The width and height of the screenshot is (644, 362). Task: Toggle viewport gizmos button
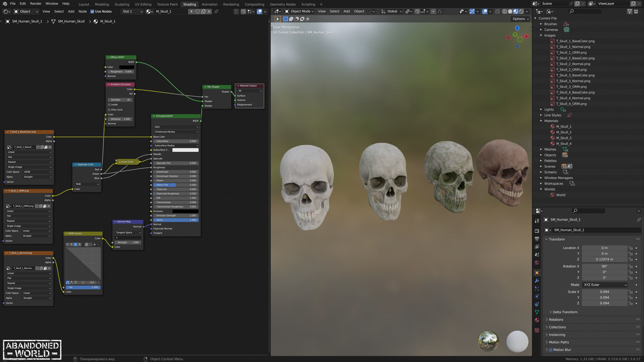click(x=472, y=11)
